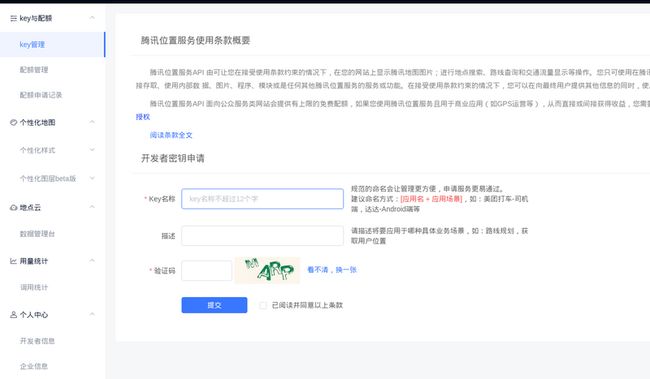Click the key与配额 section icon
Viewport: 650px width, 379px height.
click(13, 18)
